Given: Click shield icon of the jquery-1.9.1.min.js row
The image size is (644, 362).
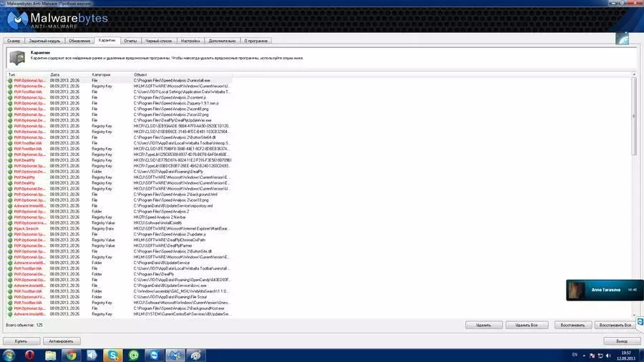Looking at the screenshot, I should coord(10,104).
